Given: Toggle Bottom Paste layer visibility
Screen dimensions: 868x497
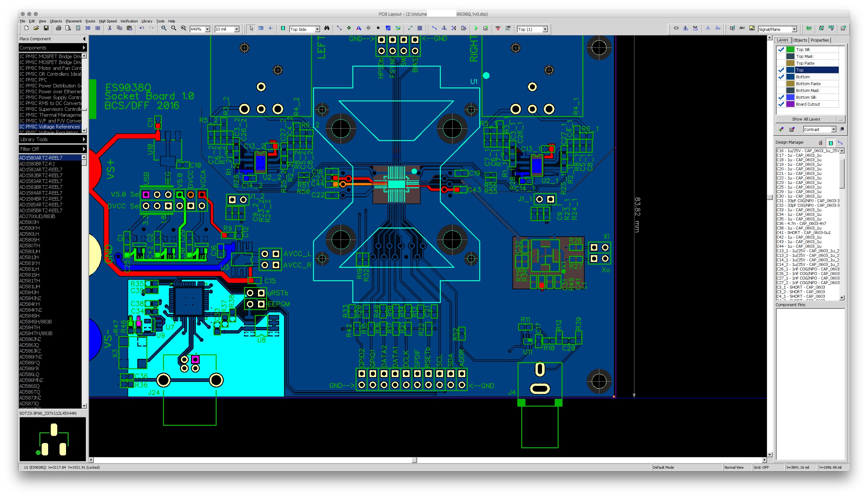Looking at the screenshot, I should (781, 84).
